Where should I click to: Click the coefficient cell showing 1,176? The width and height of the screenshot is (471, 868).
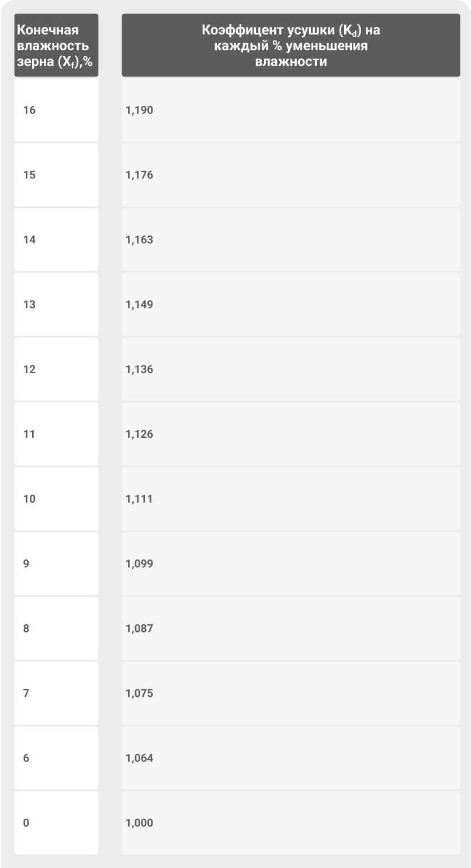pos(290,175)
